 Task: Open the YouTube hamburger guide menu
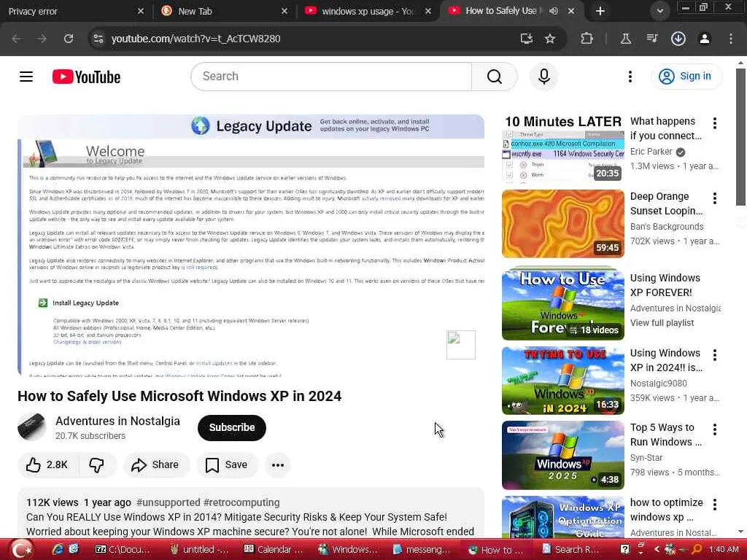coord(26,77)
